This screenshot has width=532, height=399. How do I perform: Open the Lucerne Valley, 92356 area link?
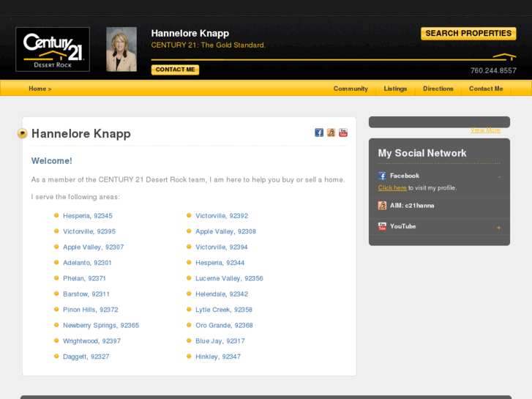point(229,278)
